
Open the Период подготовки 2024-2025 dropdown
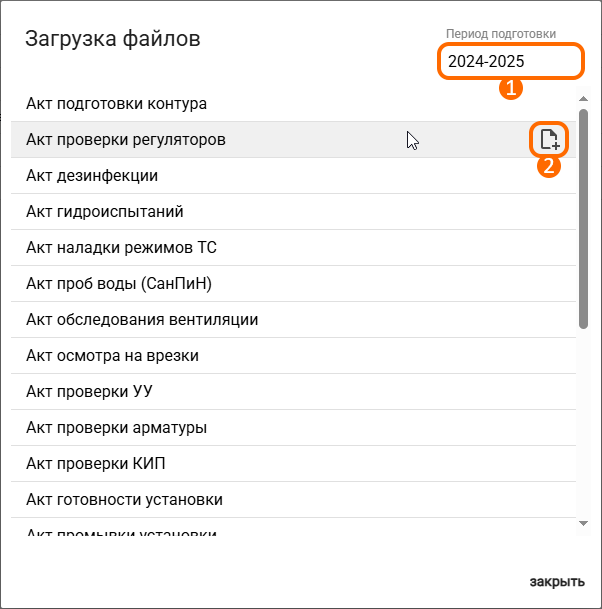click(511, 61)
